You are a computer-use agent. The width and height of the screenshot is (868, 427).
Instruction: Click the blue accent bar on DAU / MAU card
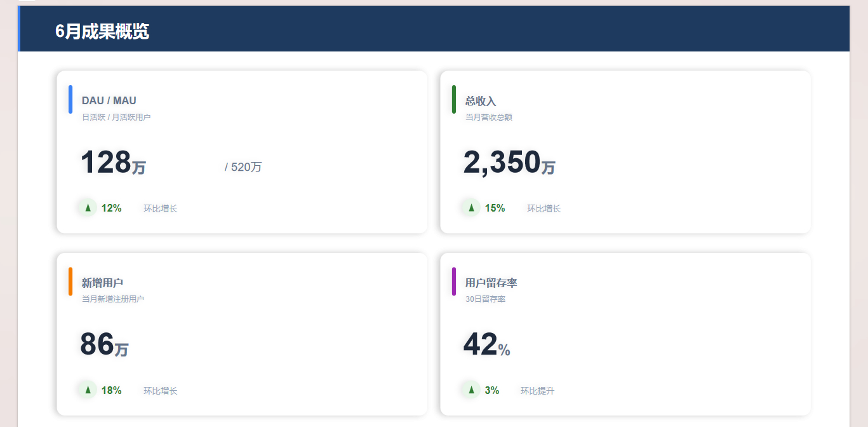tap(70, 99)
